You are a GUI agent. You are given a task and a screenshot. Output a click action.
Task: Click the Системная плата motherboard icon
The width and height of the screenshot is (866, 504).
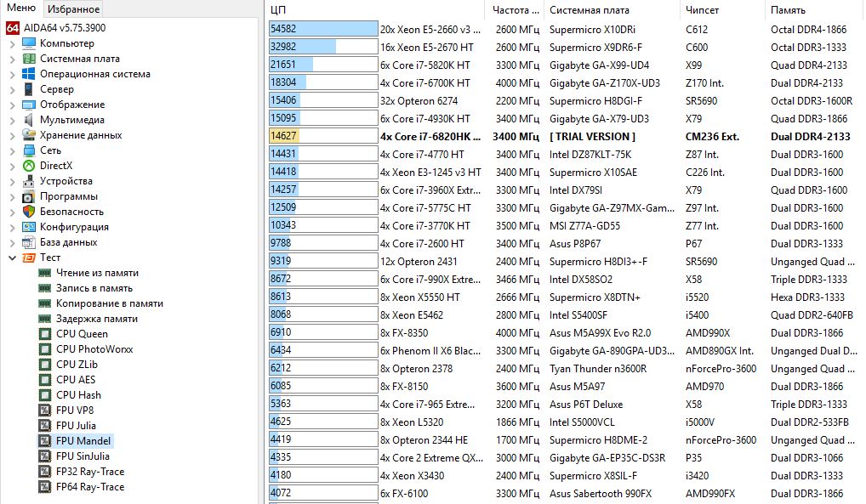coord(29,59)
